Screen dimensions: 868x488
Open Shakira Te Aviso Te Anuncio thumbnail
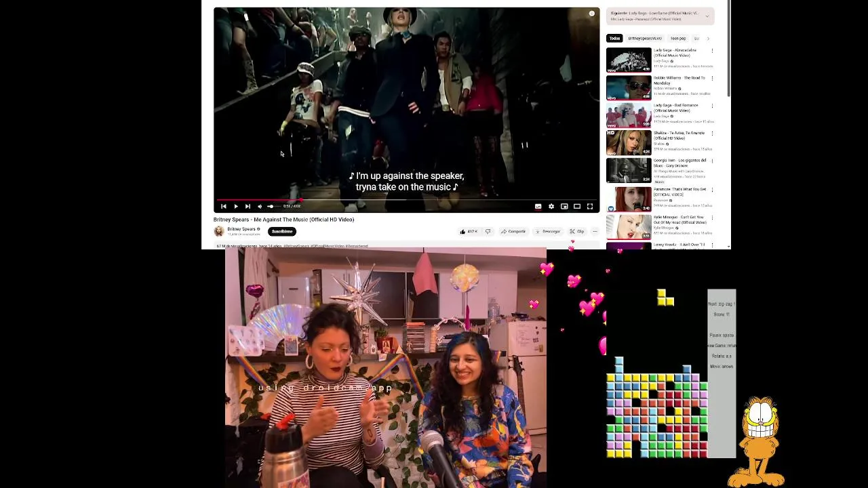(629, 143)
